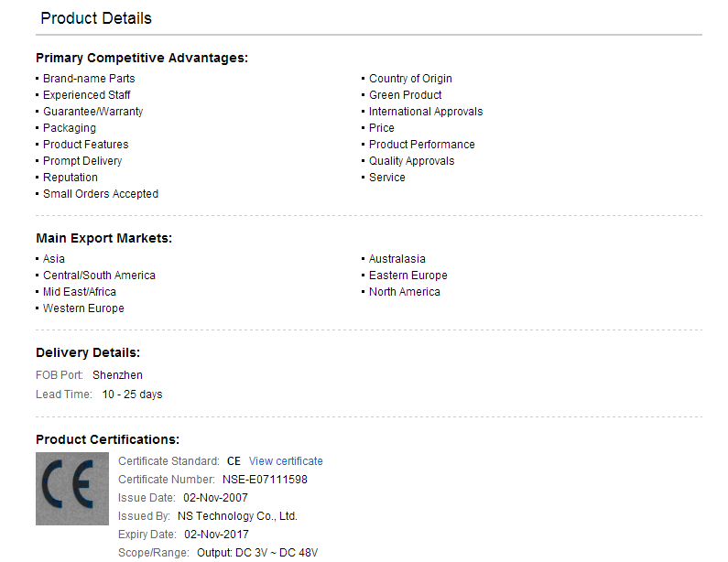Click the Expiry Date value 02-Nov-2017
The width and height of the screenshot is (728, 562).
click(216, 535)
